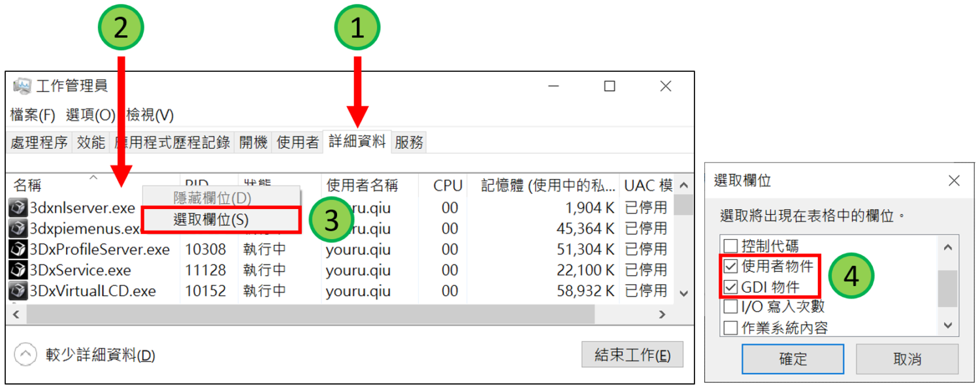This screenshot has width=980, height=388.
Task: Open the 檢視(V) menu
Action: pos(150,116)
